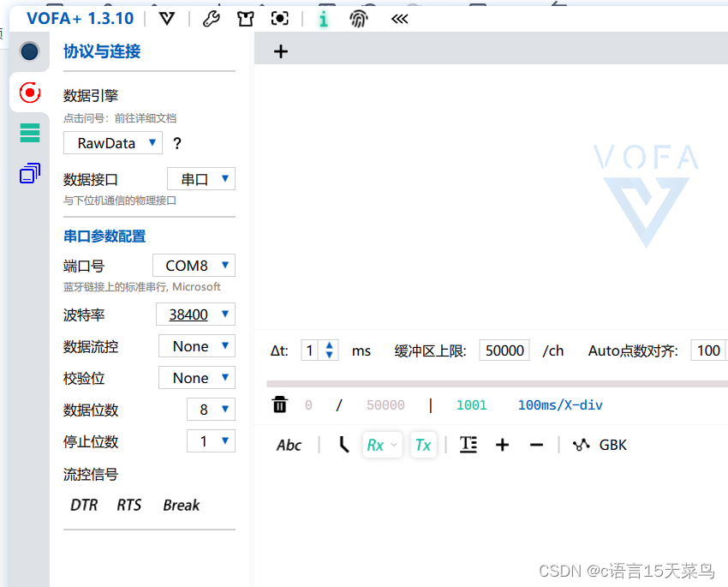Viewport: 728px width, 587px height.
Task: Click the dark blue connect circle button
Action: click(x=30, y=51)
